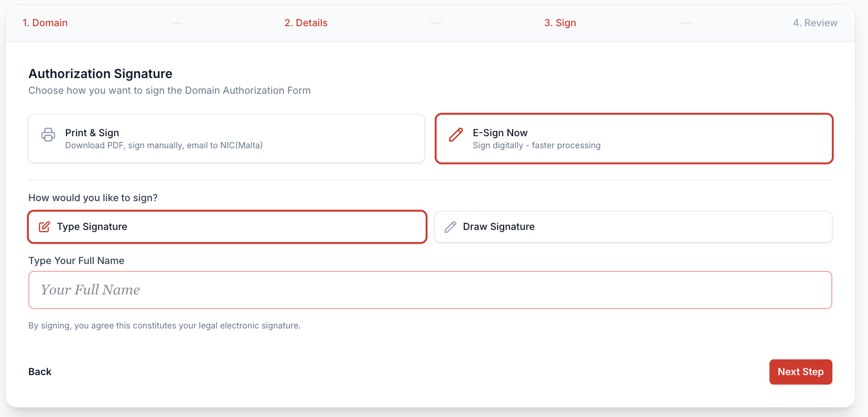Screen dimensions: 868x417
Task: Select the E-Sign Now option label
Action: (500, 133)
